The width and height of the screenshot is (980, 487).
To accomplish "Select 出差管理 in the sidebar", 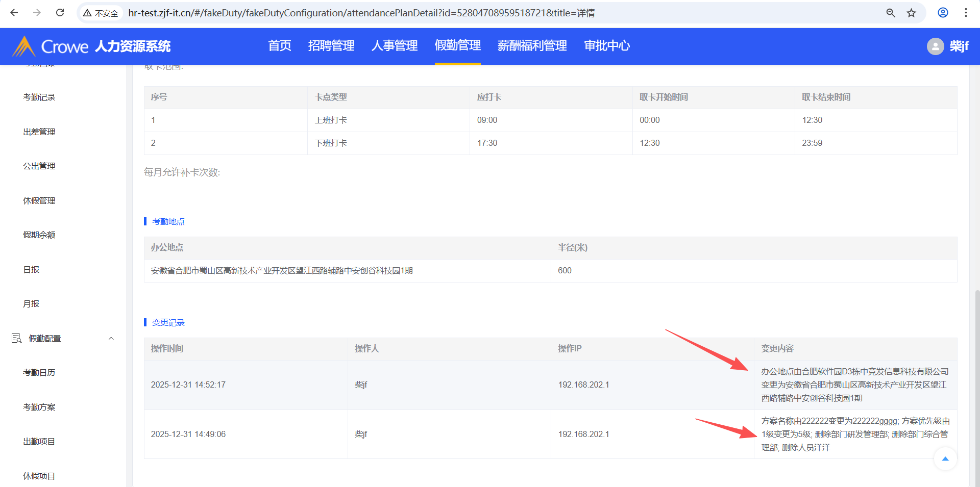I will (x=39, y=132).
